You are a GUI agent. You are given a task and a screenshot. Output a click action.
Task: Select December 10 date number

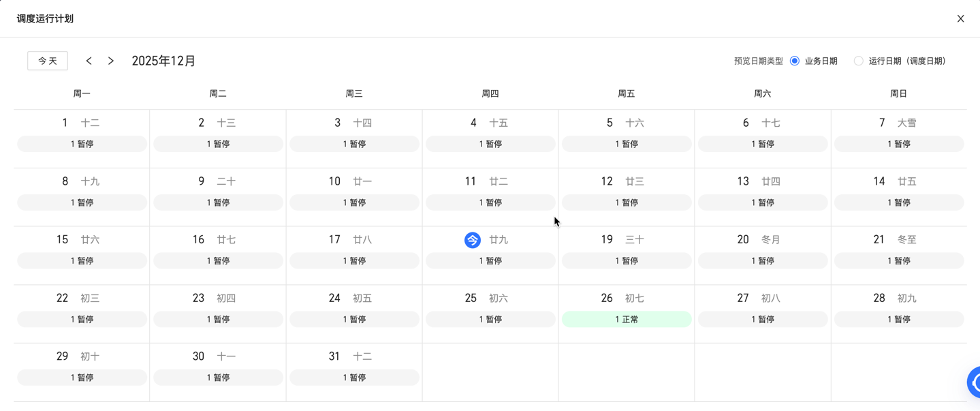coord(334,181)
